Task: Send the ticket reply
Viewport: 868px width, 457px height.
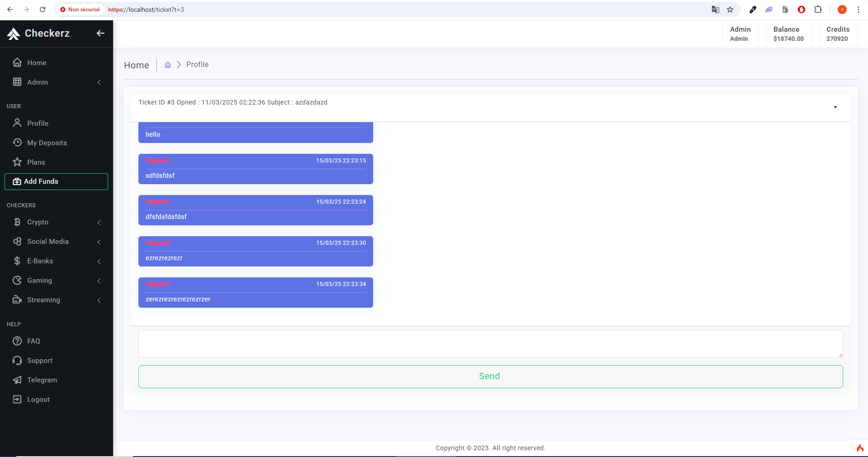Action: tap(490, 376)
